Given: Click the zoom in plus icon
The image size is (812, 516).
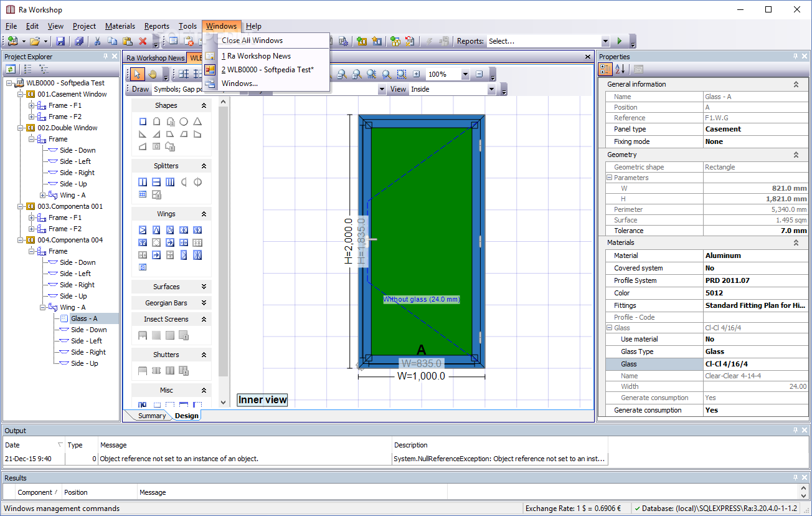Looking at the screenshot, I should pos(417,74).
